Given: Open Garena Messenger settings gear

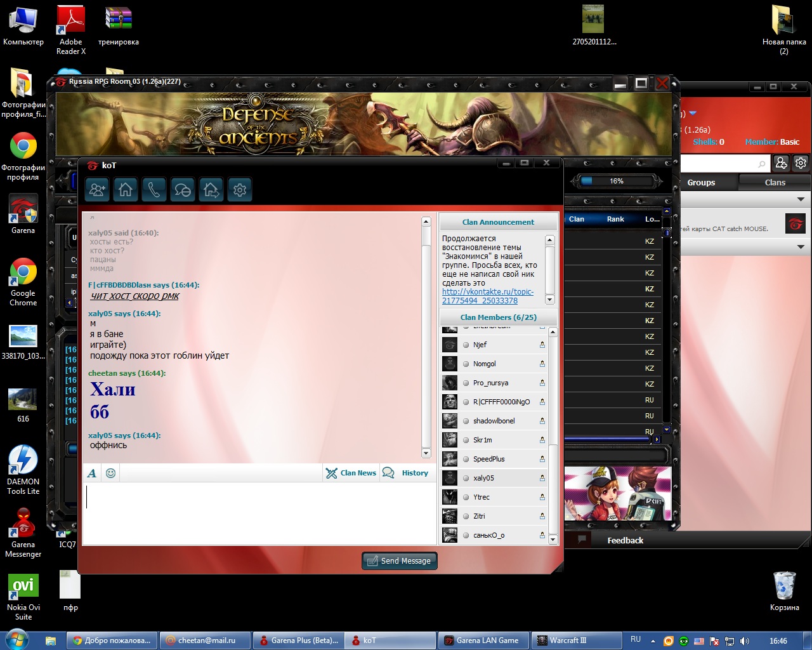Looking at the screenshot, I should pyautogui.click(x=801, y=163).
